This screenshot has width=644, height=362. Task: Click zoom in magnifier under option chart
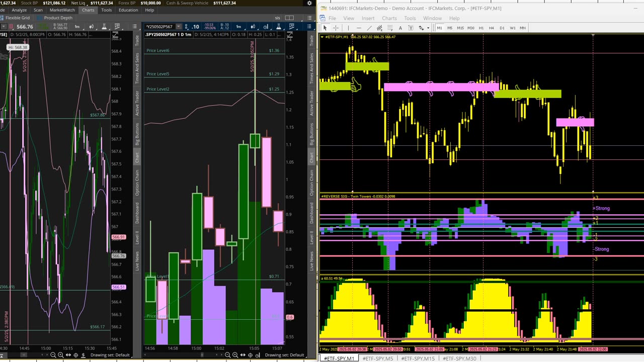click(x=235, y=355)
